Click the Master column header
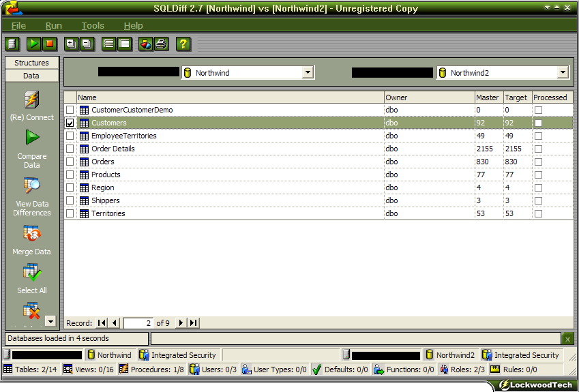Viewport: 579px width, 392px height. pyautogui.click(x=489, y=97)
